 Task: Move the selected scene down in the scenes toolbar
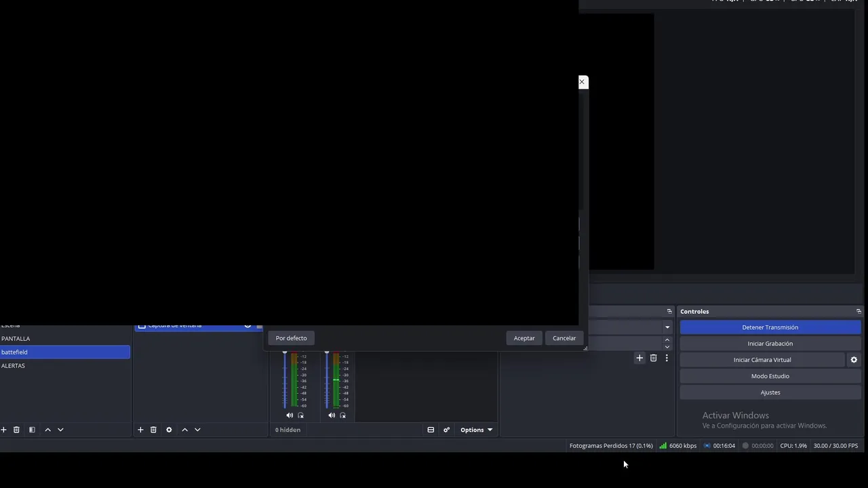tap(60, 430)
